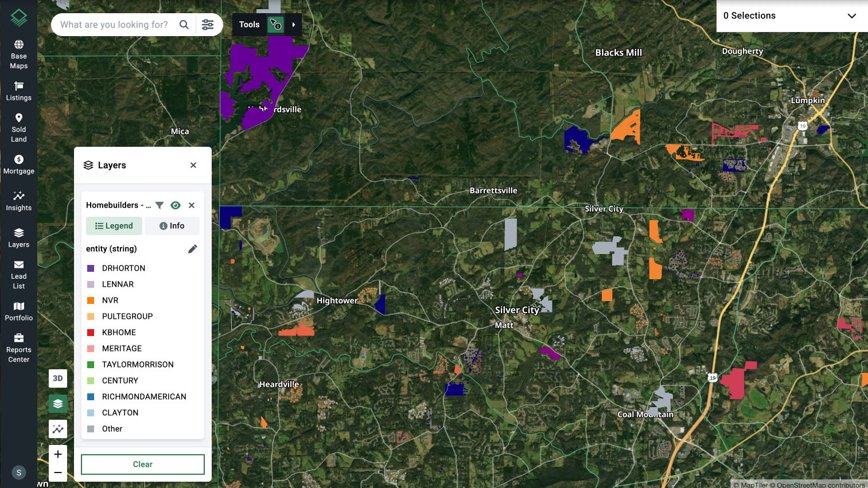Click the Homebuilders layer name
868x488 pixels.
[118, 205]
